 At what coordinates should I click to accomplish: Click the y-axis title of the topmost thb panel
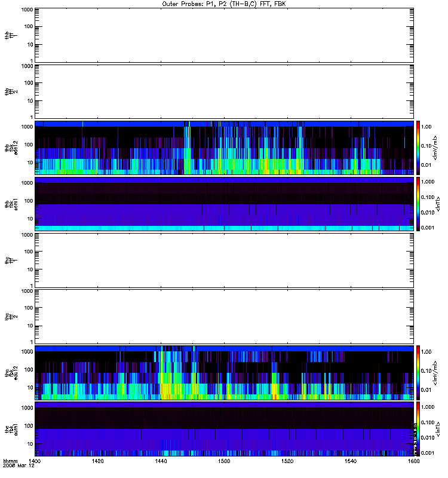[11, 35]
